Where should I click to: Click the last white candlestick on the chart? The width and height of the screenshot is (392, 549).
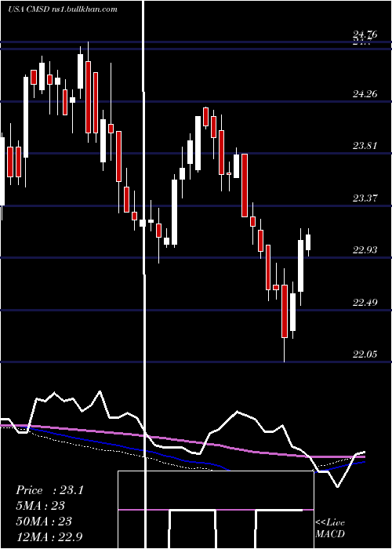[x=308, y=242]
